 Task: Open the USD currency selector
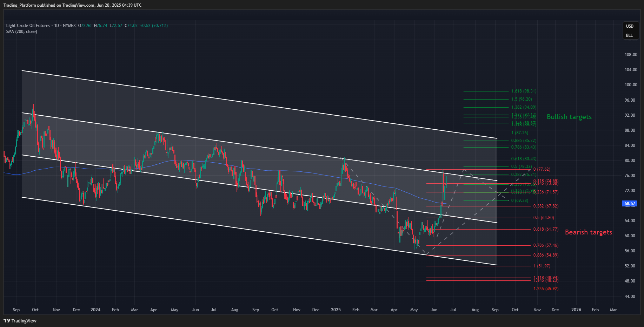pyautogui.click(x=630, y=26)
